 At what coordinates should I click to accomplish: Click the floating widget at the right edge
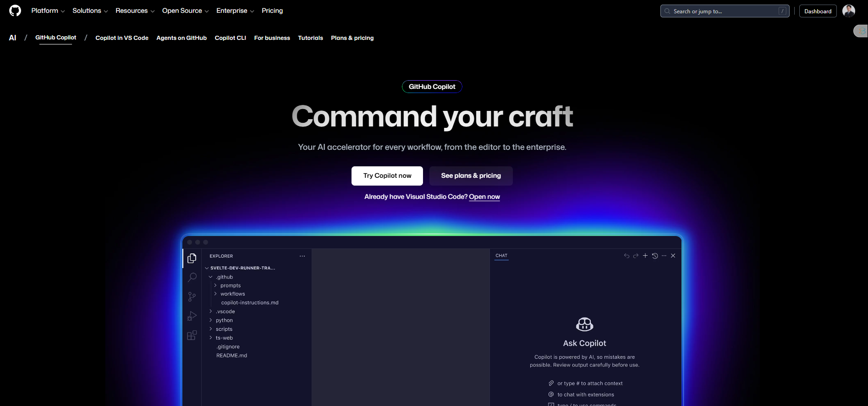pos(861,31)
